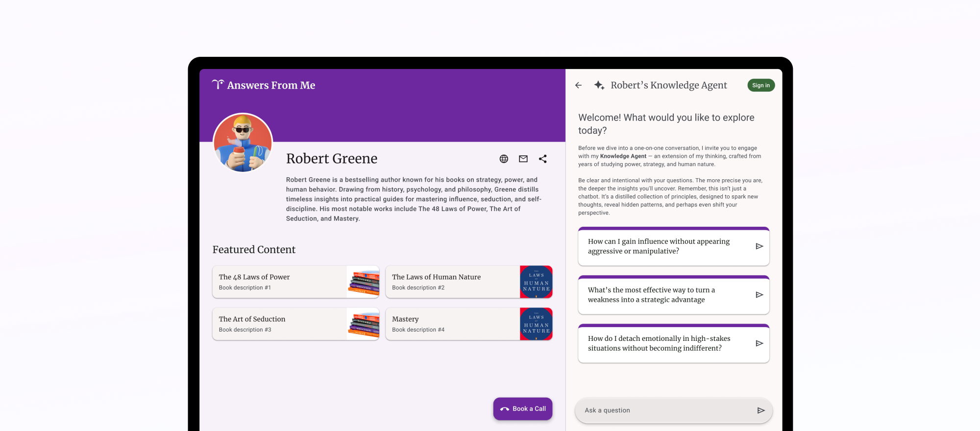The height and width of the screenshot is (431, 980).
Task: Click the sparkle icon beside Robert's Knowledge Agent
Action: click(x=599, y=85)
